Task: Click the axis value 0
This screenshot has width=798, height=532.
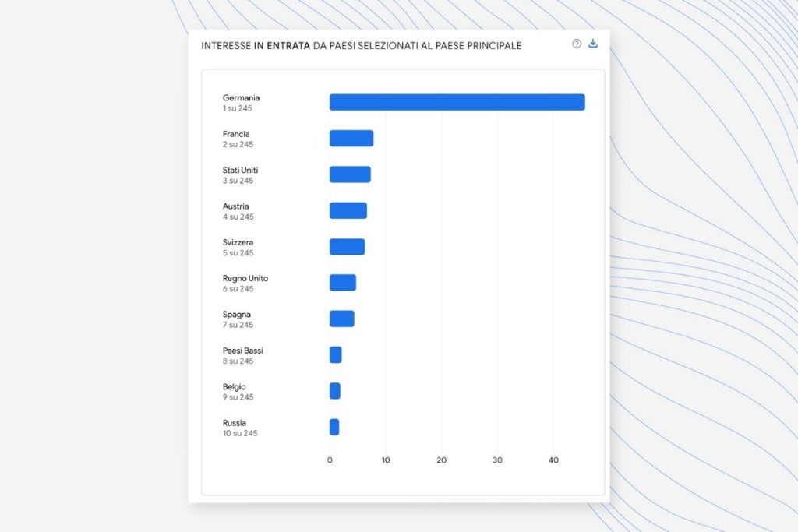Action: coord(330,460)
